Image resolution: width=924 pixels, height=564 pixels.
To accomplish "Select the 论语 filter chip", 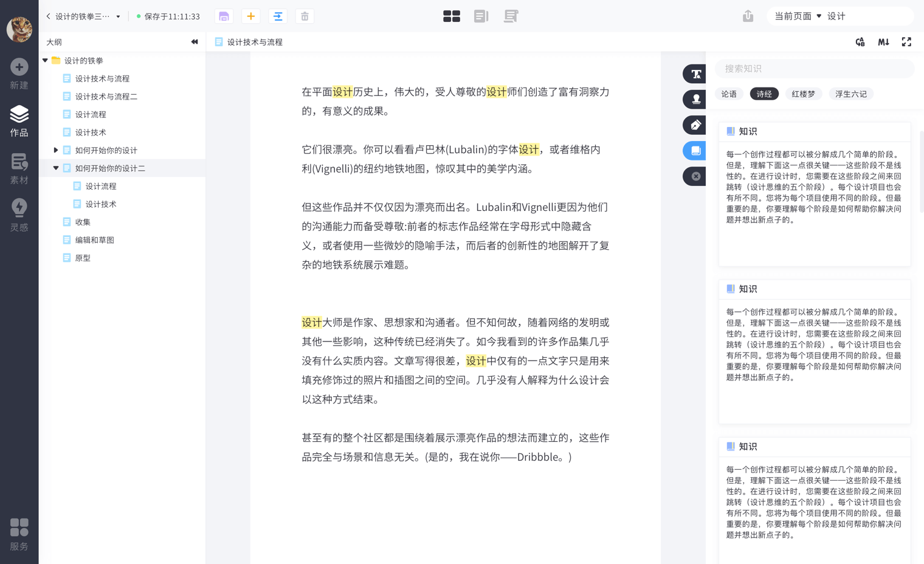I will coord(729,94).
